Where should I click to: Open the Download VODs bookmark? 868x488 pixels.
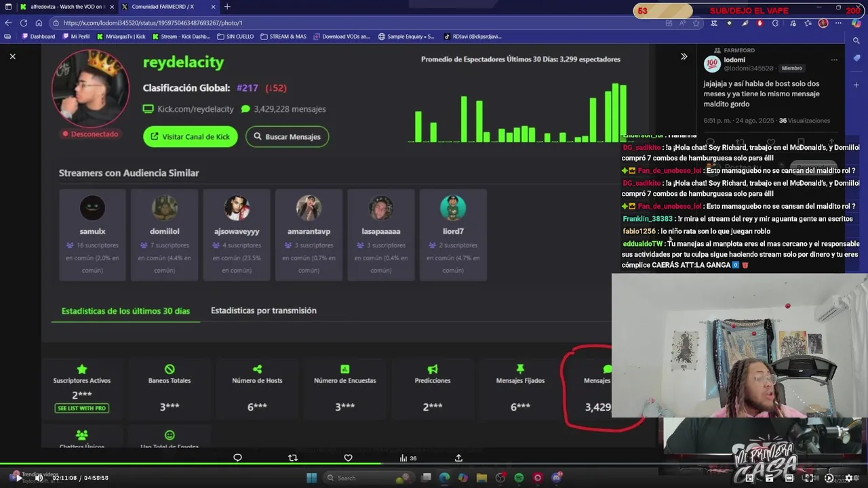click(342, 37)
